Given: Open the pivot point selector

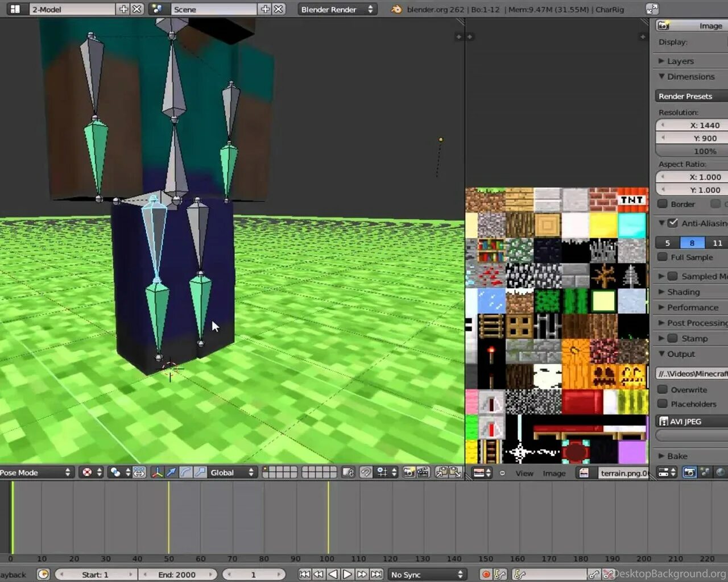Looking at the screenshot, I should tap(120, 472).
